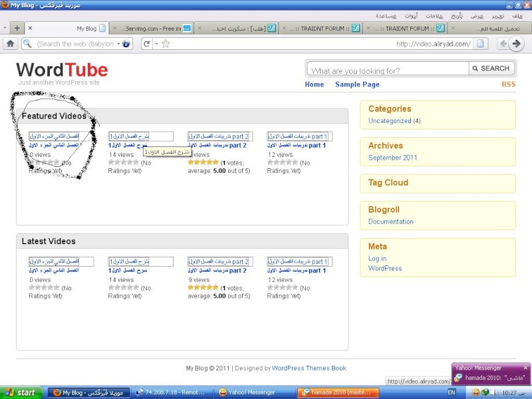Image resolution: width=532 pixels, height=399 pixels.
Task: Go to the Home page link
Action: [314, 84]
